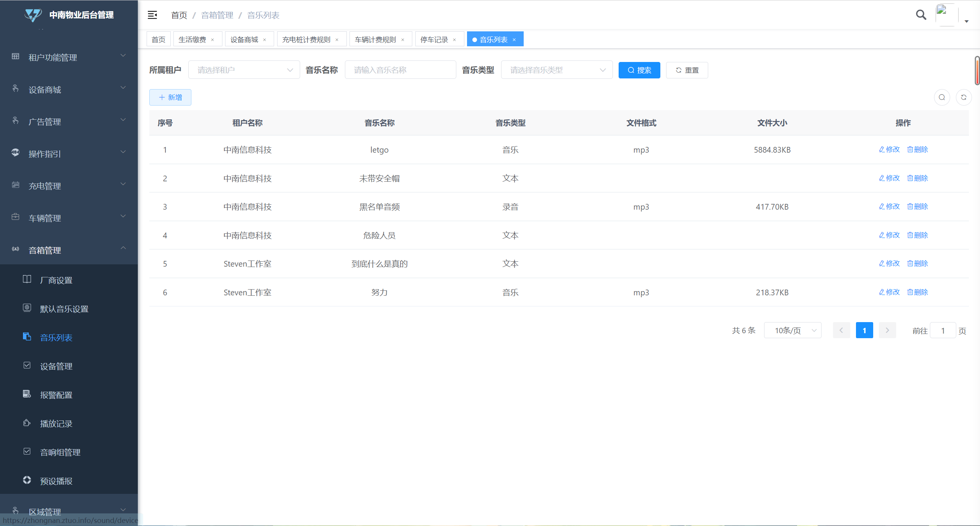This screenshot has height=526, width=980.
Task: Click the page vertical scrollbar
Action: tap(977, 71)
